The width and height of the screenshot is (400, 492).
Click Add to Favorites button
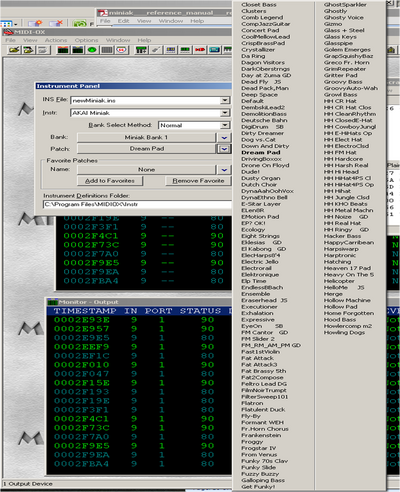110,181
